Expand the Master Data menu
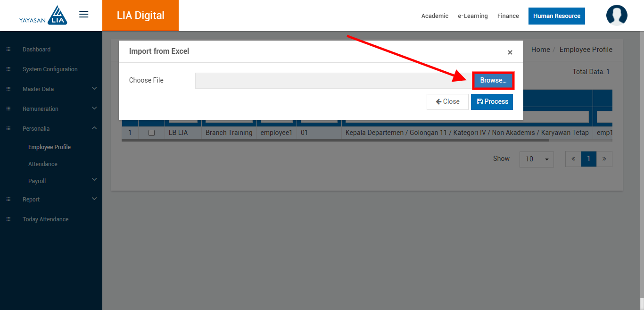This screenshot has height=310, width=644. tap(94, 89)
